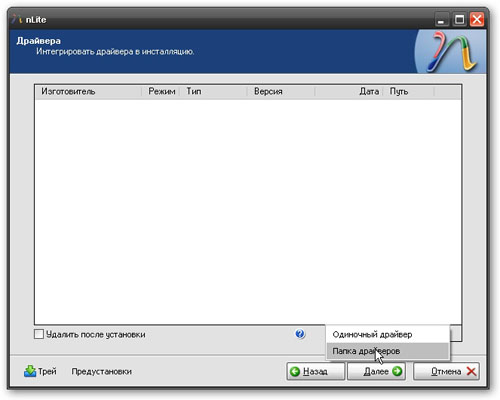This screenshot has height=400, width=500.
Task: Click the Дата column header
Action: point(349,91)
